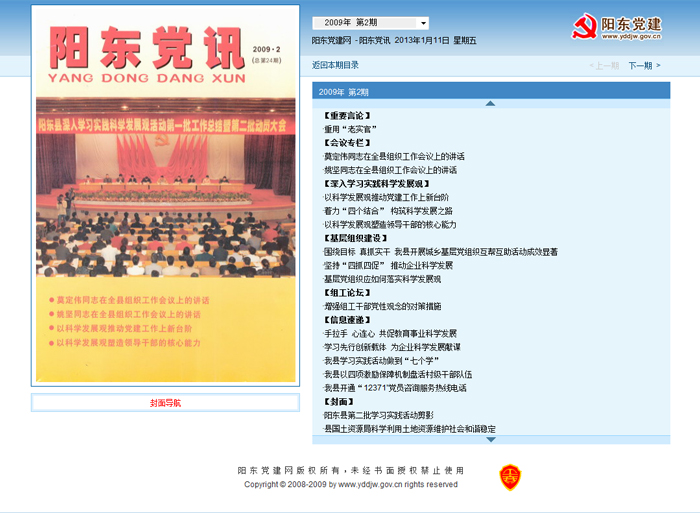Open the 封面导航 cover navigation button
Viewport: 700px width, 513px height.
(165, 403)
